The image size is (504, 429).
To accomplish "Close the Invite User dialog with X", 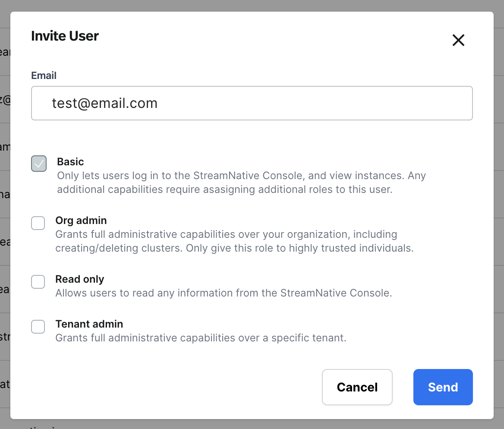I will point(458,40).
